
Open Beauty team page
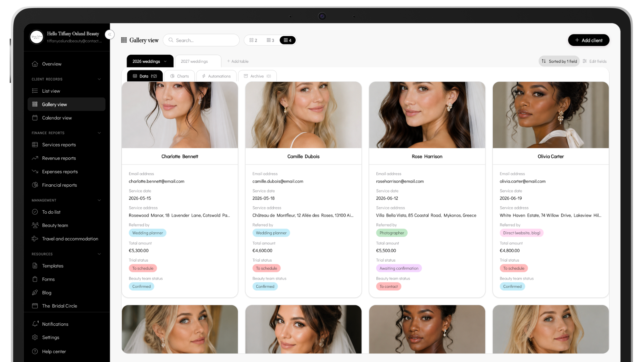pyautogui.click(x=66, y=225)
